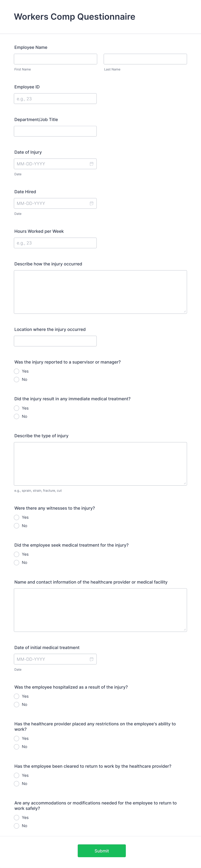
Task: Select No for employee sought medical treatment
Action: pyautogui.click(x=16, y=562)
